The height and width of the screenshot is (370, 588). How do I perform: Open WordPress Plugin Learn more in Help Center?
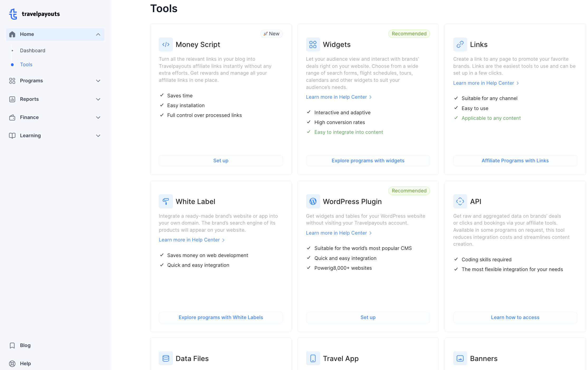[339, 233]
